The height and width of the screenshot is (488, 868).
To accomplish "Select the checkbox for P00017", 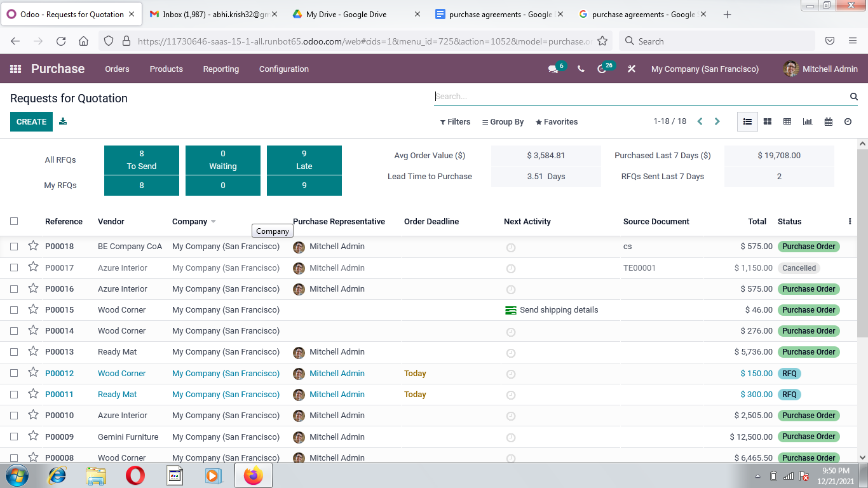I will point(14,268).
